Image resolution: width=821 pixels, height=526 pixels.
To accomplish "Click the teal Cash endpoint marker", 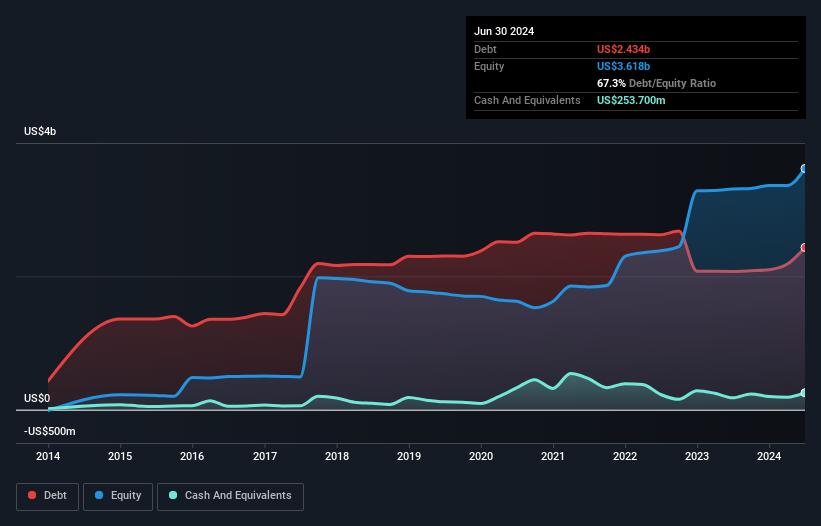I will [804, 393].
